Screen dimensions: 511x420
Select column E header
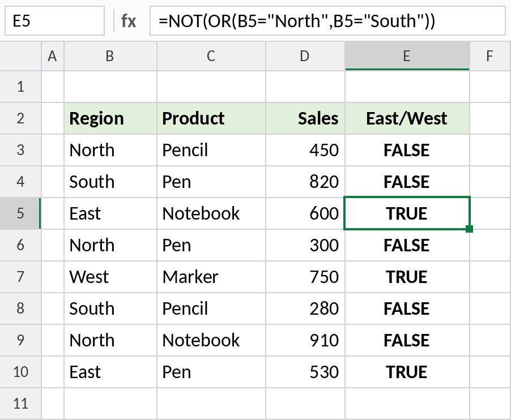pos(407,56)
